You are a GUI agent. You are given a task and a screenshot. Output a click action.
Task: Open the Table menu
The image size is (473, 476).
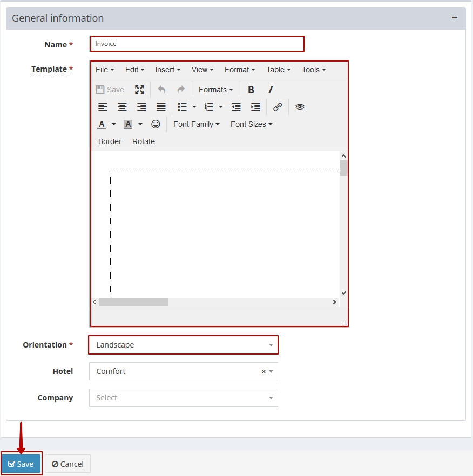point(278,70)
